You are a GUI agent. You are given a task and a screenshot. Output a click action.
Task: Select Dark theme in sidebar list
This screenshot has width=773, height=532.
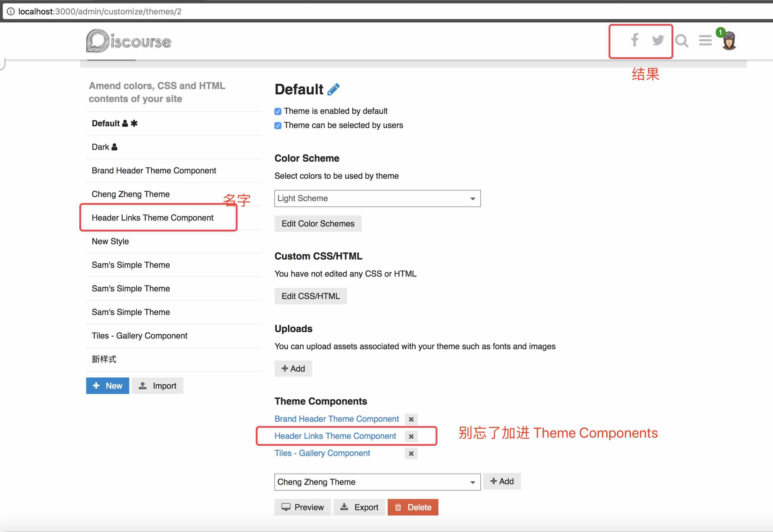[x=100, y=147]
